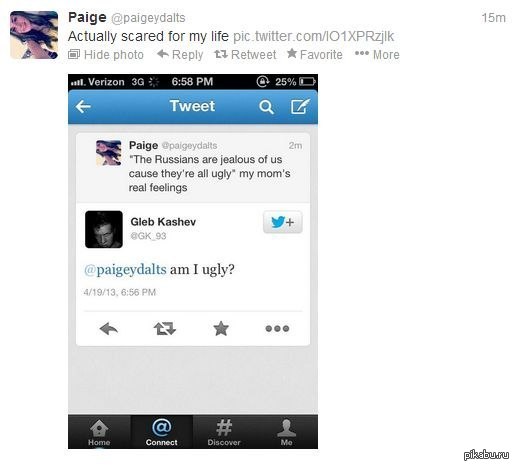Hide photo in Paige's tweet

[x=106, y=55]
